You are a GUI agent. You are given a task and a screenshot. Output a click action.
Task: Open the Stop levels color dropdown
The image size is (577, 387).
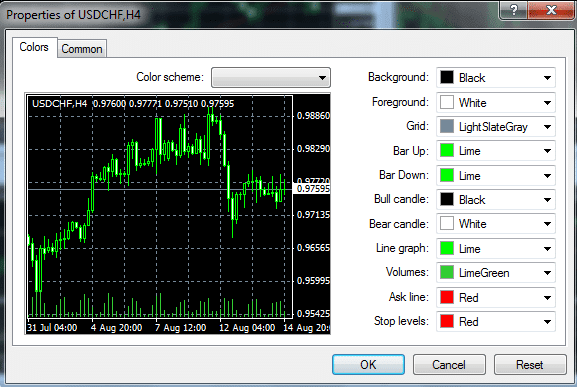tap(496, 322)
